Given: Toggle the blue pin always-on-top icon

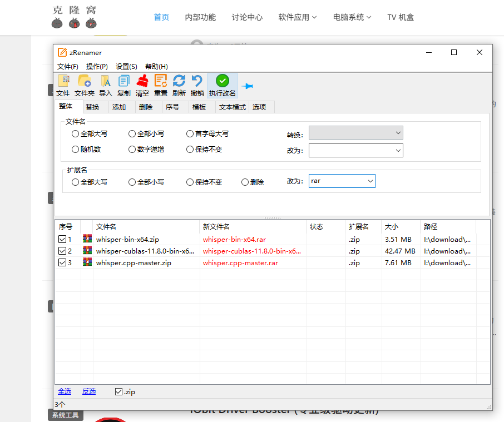Looking at the screenshot, I should tap(248, 86).
